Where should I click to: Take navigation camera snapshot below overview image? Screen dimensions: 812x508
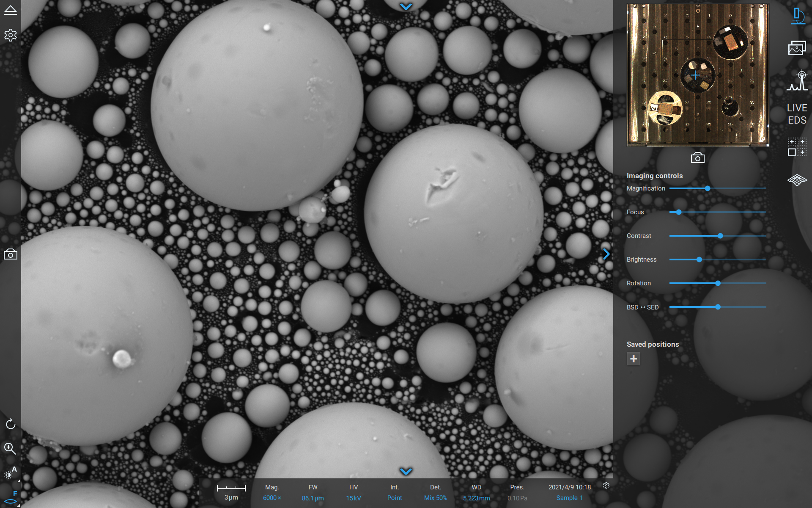point(698,158)
